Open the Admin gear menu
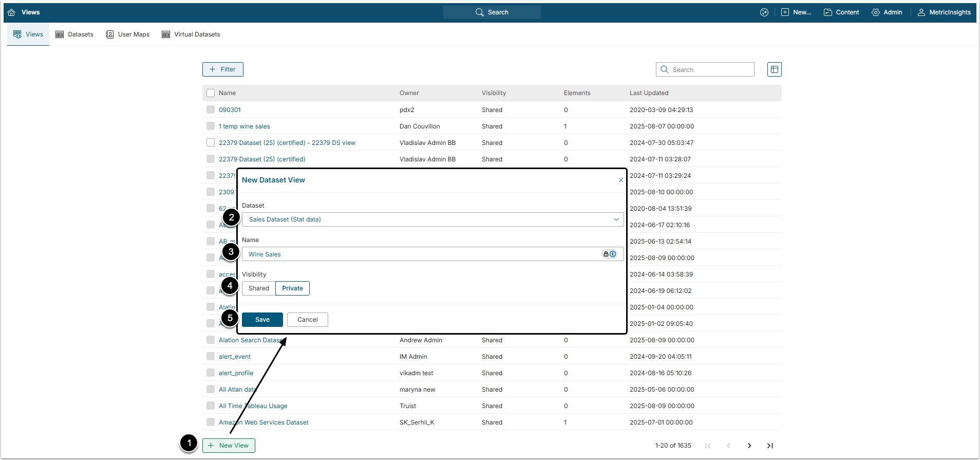Image resolution: width=980 pixels, height=460 pixels. (887, 12)
